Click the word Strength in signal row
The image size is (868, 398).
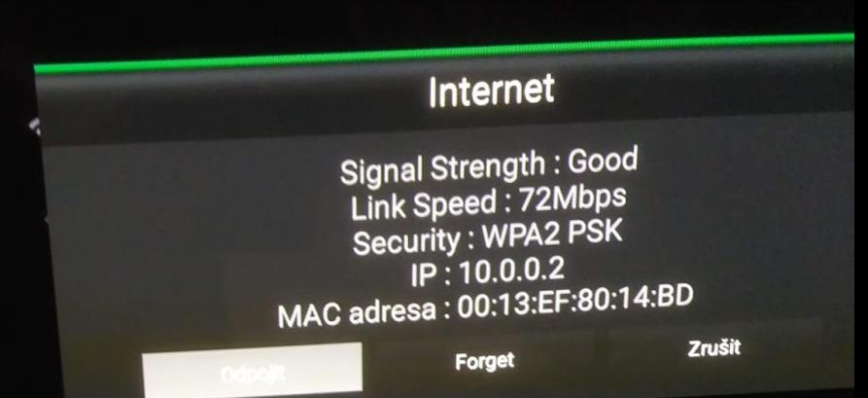point(488,166)
